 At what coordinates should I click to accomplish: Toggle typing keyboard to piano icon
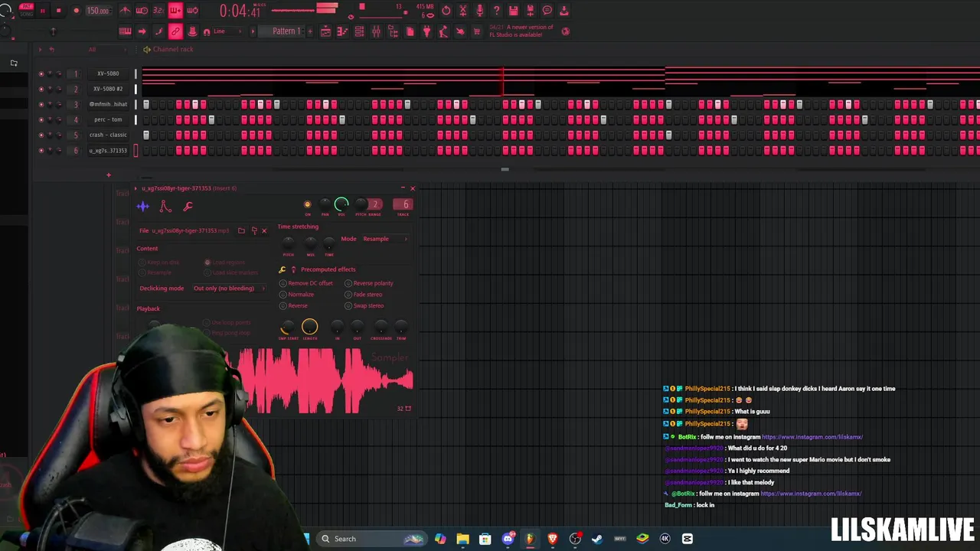click(125, 31)
